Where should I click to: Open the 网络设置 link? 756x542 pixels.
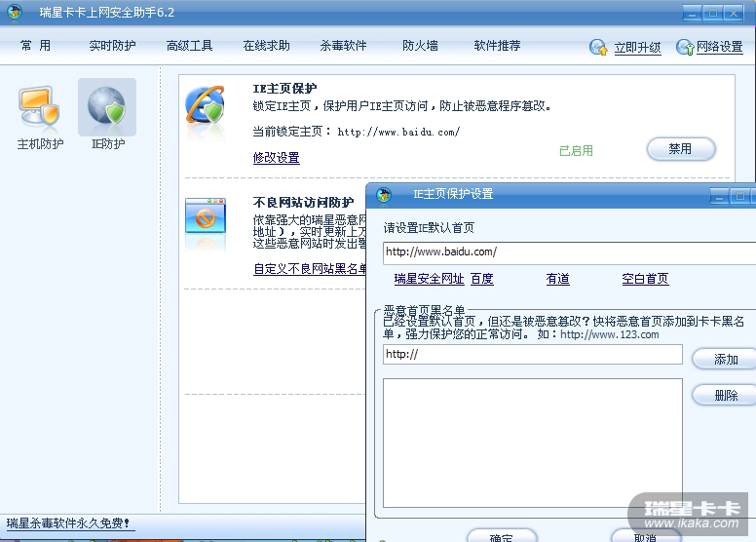pos(719,47)
